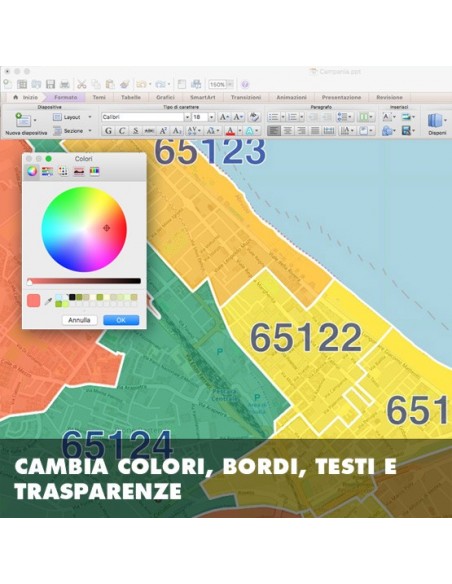Open the Animazioni tab
The width and height of the screenshot is (452, 584).
(x=292, y=97)
